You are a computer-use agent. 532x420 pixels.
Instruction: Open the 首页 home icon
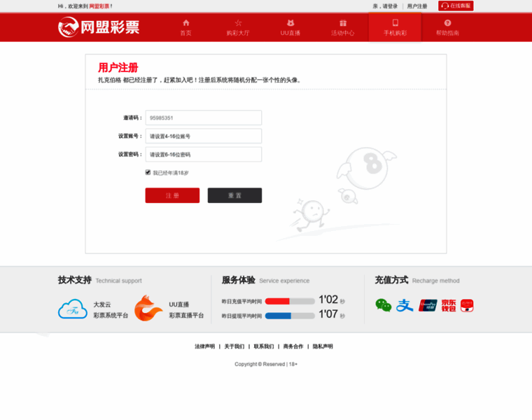tap(186, 22)
